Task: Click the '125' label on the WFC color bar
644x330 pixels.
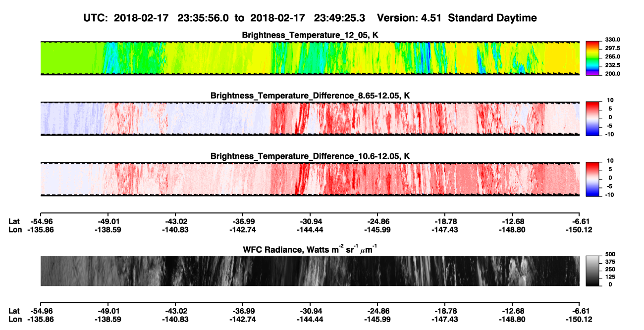Action: (611, 277)
